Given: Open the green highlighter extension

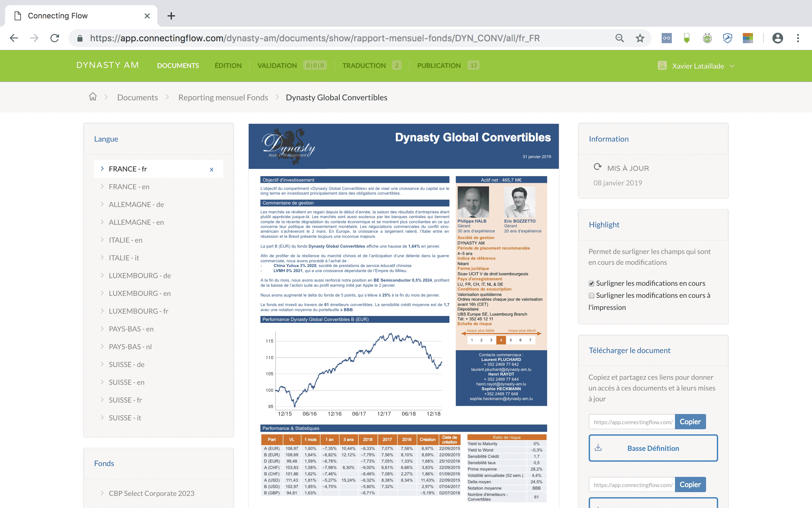Looking at the screenshot, I should click(x=687, y=38).
